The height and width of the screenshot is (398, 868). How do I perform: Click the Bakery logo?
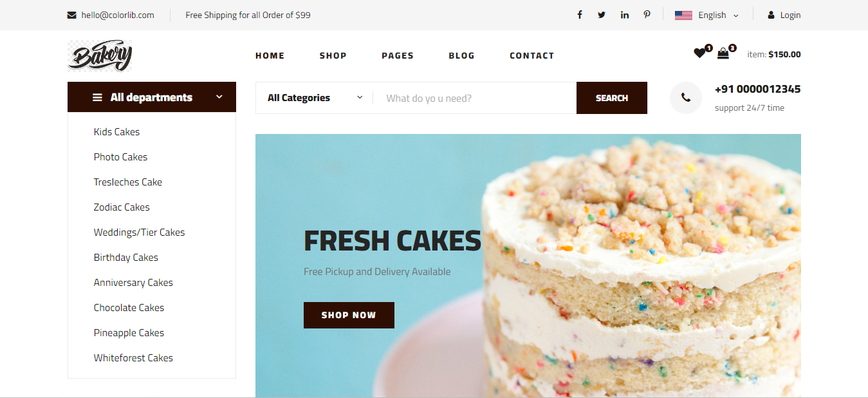point(100,55)
